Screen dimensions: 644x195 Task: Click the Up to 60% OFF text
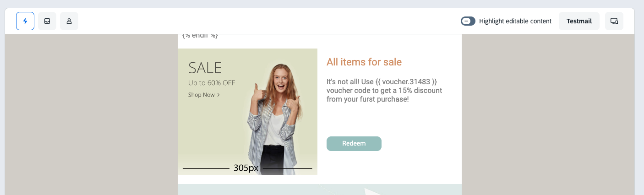pos(211,83)
